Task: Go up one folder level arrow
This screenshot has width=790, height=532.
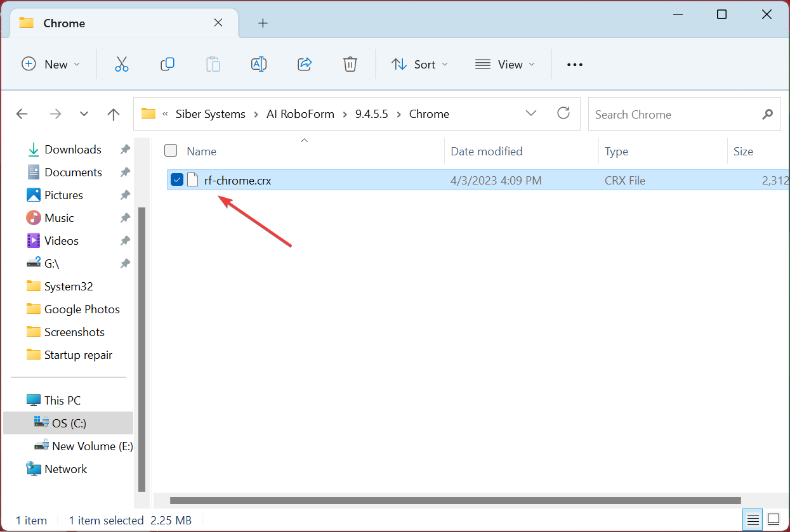Action: pos(114,114)
